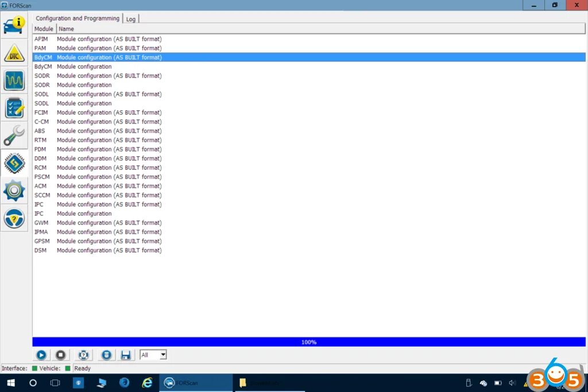Open the Help steering wheel section
Image resolution: width=588 pixels, height=392 pixels.
14,219
